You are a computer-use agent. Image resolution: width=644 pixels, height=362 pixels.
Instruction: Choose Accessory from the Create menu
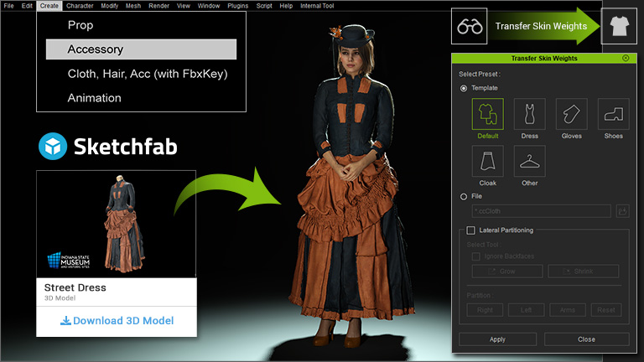pyautogui.click(x=141, y=49)
